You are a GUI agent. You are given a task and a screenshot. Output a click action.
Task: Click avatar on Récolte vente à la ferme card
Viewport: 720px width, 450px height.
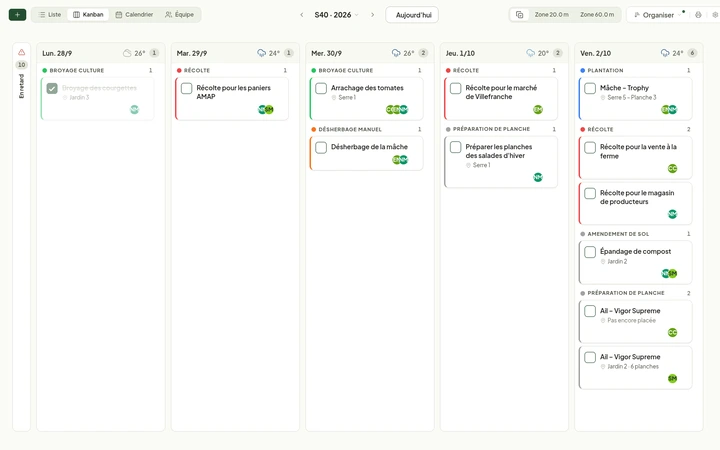tap(672, 169)
